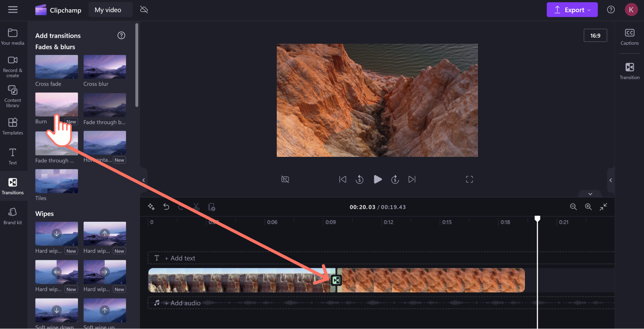The image size is (644, 329).
Task: Choose the Tiles transition thumbnail
Action: click(56, 181)
